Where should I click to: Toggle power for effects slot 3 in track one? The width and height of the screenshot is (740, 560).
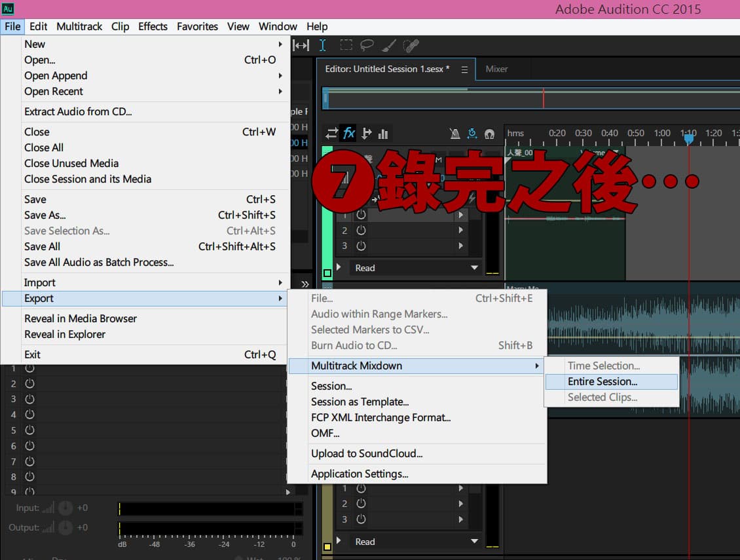[361, 246]
